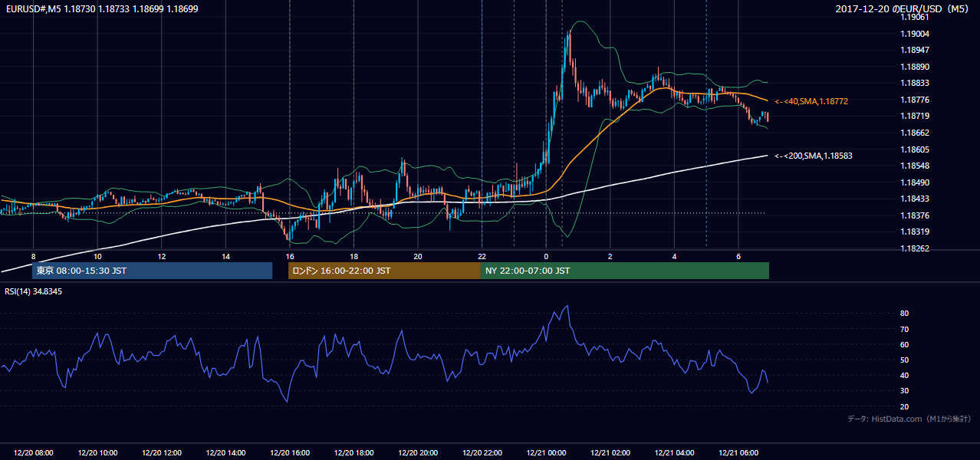Click hour tick 22 under the price chart
Viewport: 980px width, 460px height.
click(482, 256)
